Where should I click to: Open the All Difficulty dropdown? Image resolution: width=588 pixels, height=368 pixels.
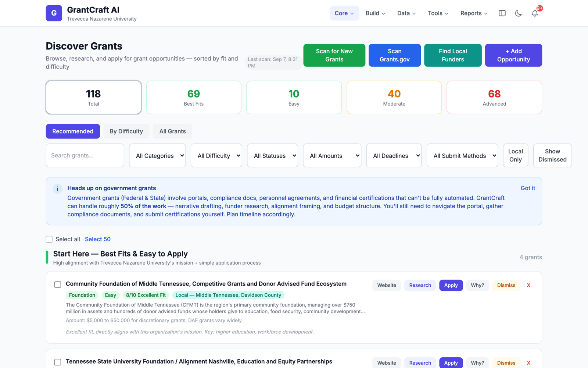tap(216, 155)
